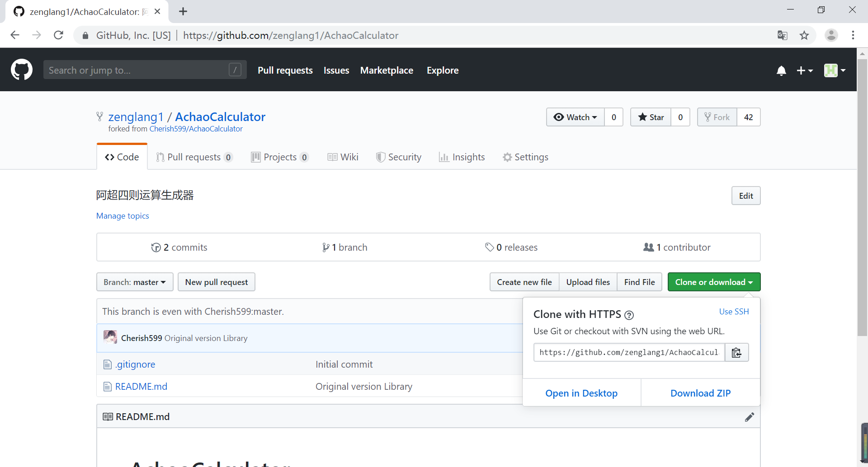
Task: Open the Projects tab
Action: (280, 157)
